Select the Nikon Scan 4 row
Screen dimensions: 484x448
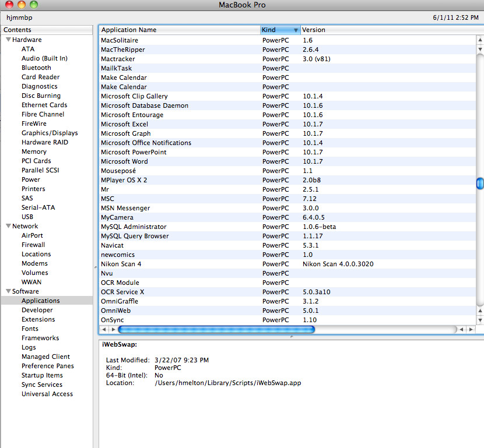point(287,264)
